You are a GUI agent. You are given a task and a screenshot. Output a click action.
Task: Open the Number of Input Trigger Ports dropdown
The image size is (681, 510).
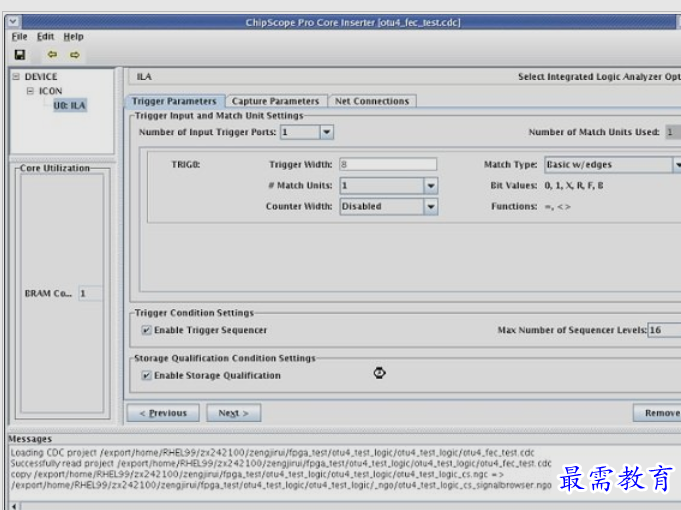[326, 132]
